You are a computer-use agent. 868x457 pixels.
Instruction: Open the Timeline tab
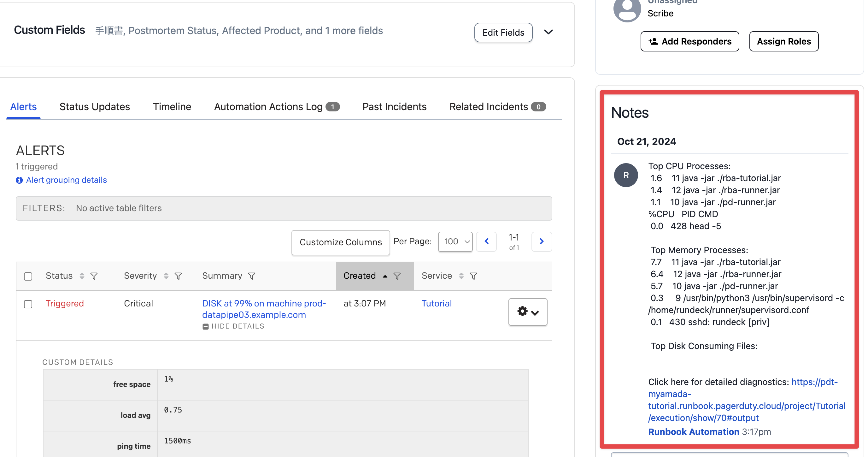(172, 107)
